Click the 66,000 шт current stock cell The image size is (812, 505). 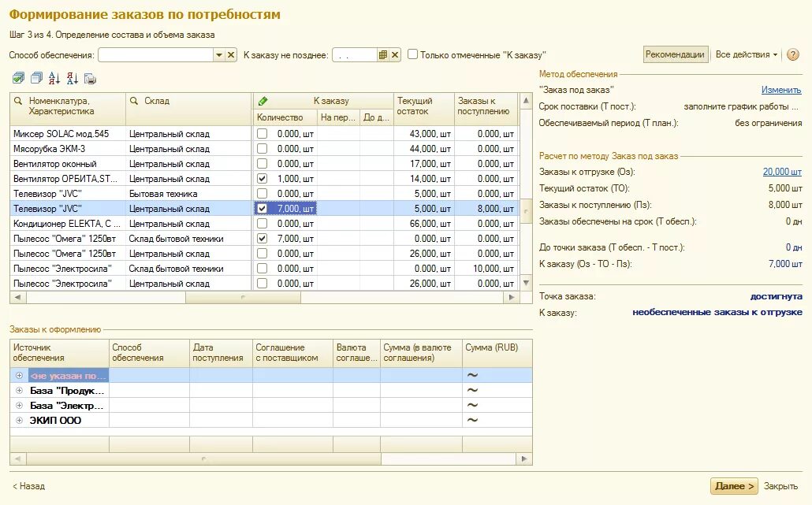424,224
